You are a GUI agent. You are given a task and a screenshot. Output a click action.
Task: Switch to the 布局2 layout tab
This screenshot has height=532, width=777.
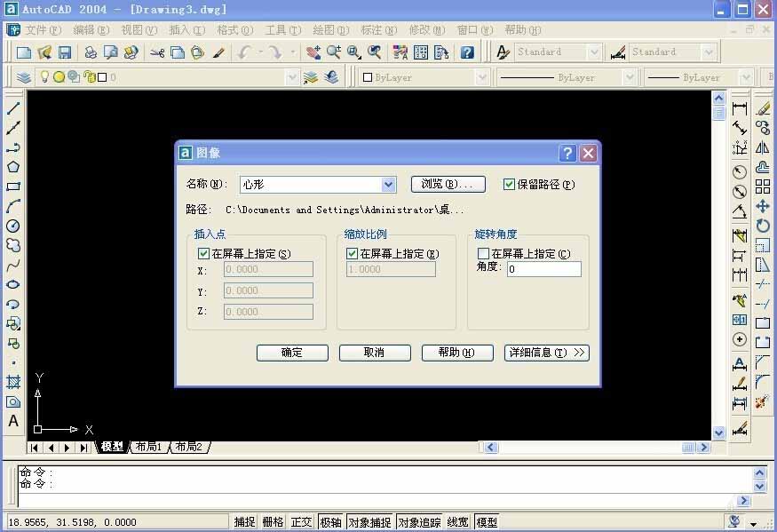[x=189, y=447]
